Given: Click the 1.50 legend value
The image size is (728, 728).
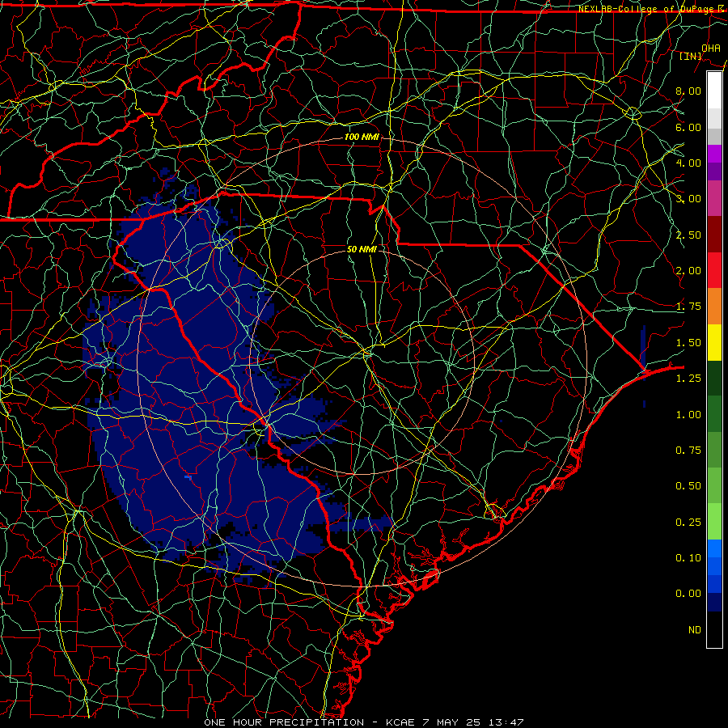Looking at the screenshot, I should (x=688, y=343).
